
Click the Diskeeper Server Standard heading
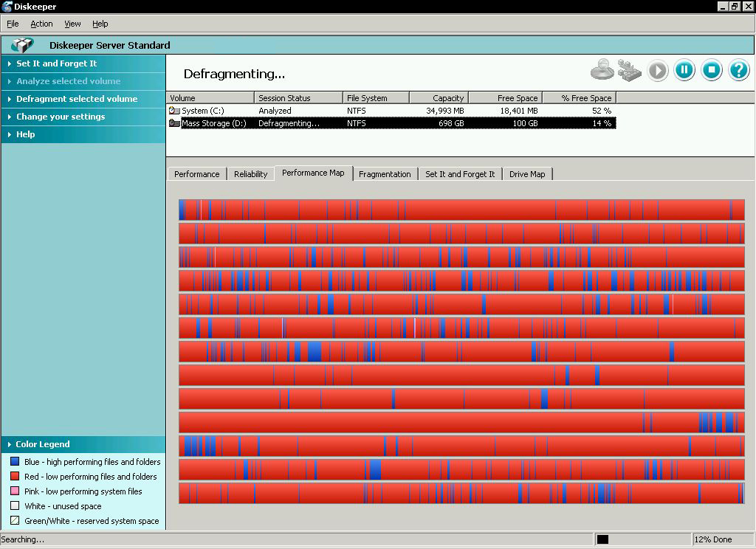110,45
